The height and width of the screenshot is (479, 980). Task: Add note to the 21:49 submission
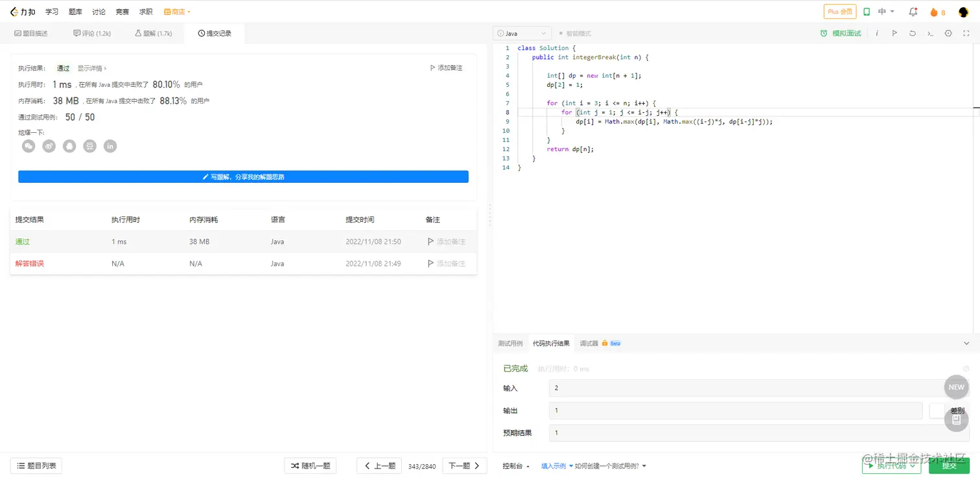447,264
